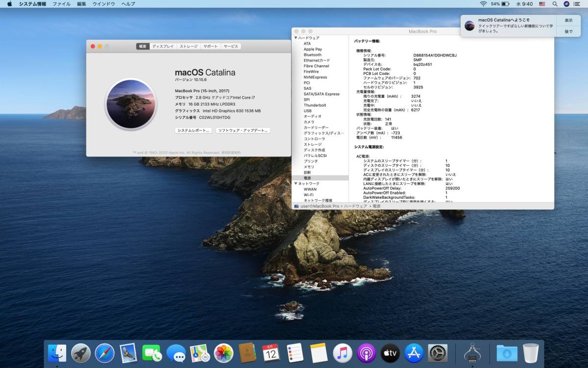
Task: Open Podcasts app in the Dock
Action: [x=367, y=353]
